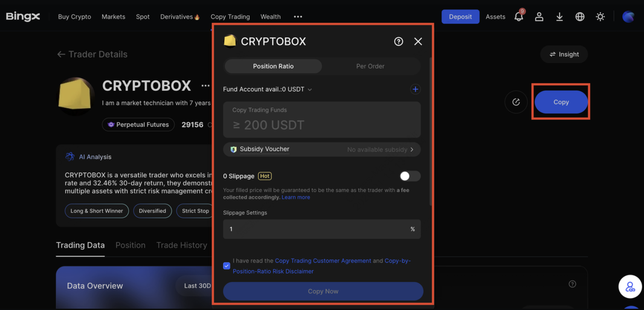Open the Copy Trading menu
This screenshot has width=644, height=310.
click(x=230, y=17)
